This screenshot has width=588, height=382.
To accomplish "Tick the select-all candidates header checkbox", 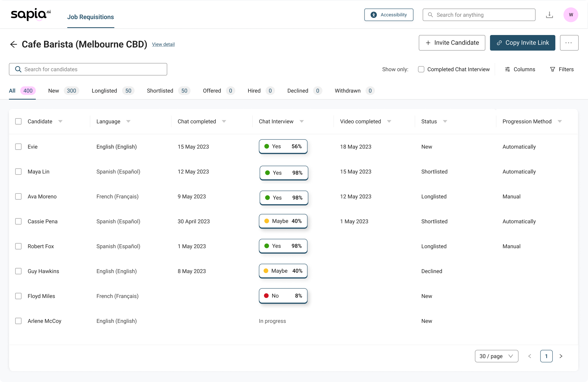I will (18, 121).
